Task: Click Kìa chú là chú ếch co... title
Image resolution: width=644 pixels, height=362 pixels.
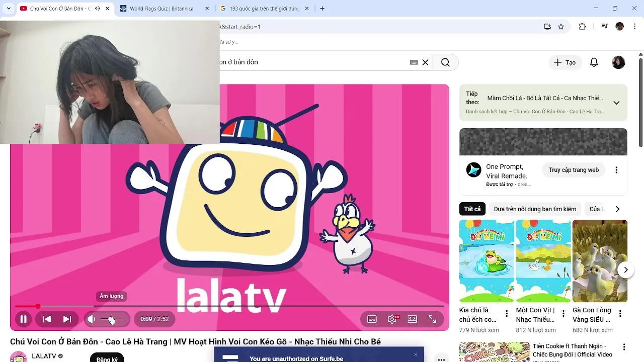Action: (478, 315)
